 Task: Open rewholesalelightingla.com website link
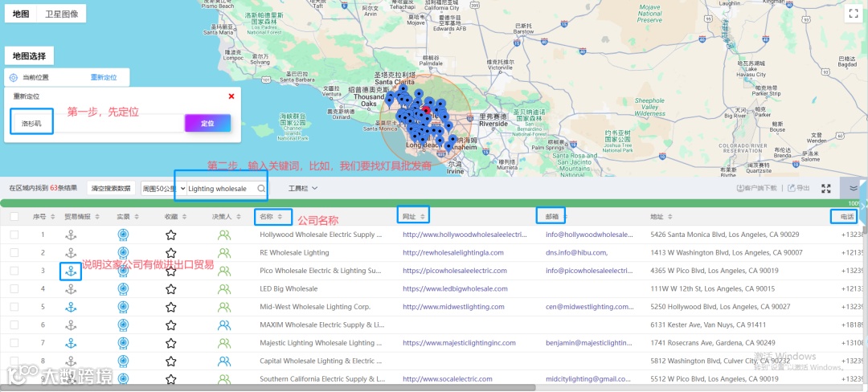click(x=453, y=253)
